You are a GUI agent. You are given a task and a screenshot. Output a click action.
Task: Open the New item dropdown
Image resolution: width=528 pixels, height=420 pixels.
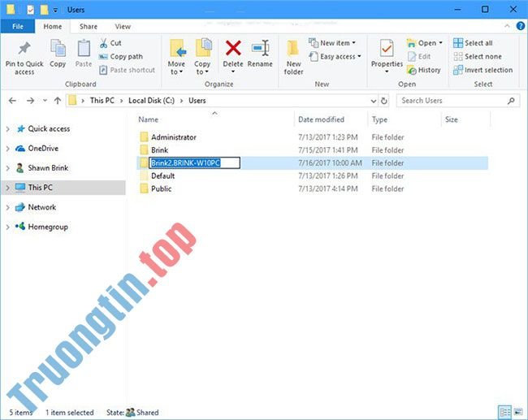[332, 43]
